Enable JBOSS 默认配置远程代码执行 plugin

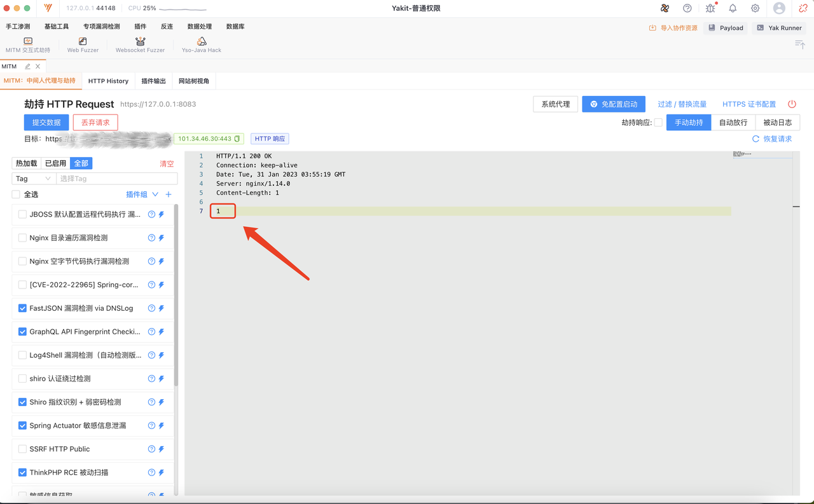point(23,215)
